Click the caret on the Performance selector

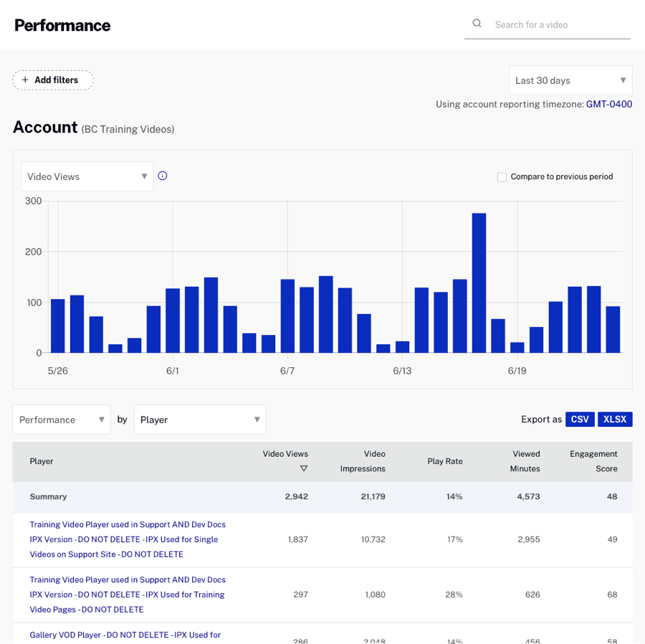[102, 420]
